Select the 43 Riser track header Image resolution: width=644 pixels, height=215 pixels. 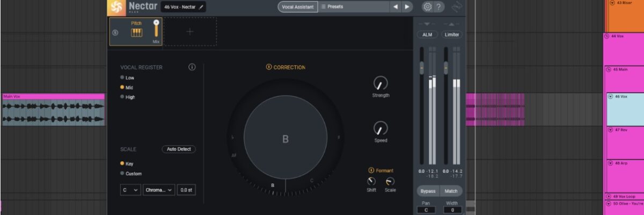[x=625, y=16]
